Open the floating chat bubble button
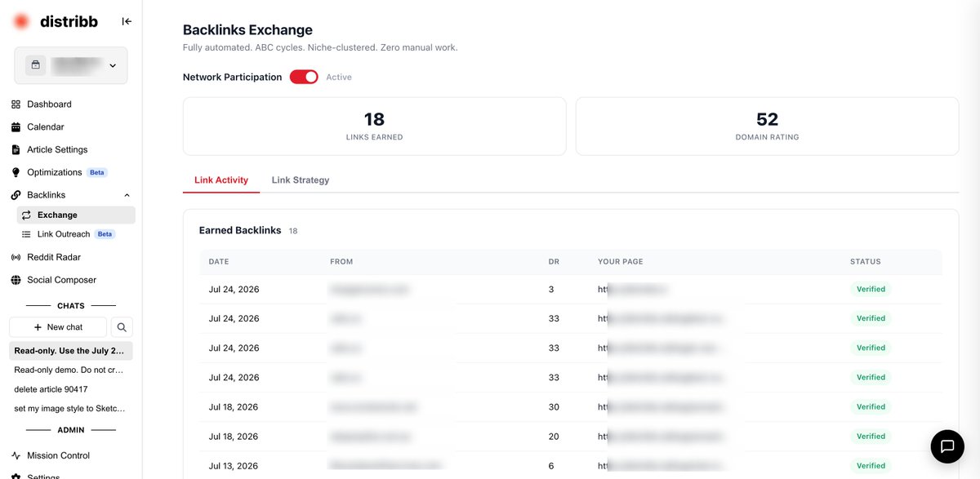This screenshot has width=980, height=479. 947,446
